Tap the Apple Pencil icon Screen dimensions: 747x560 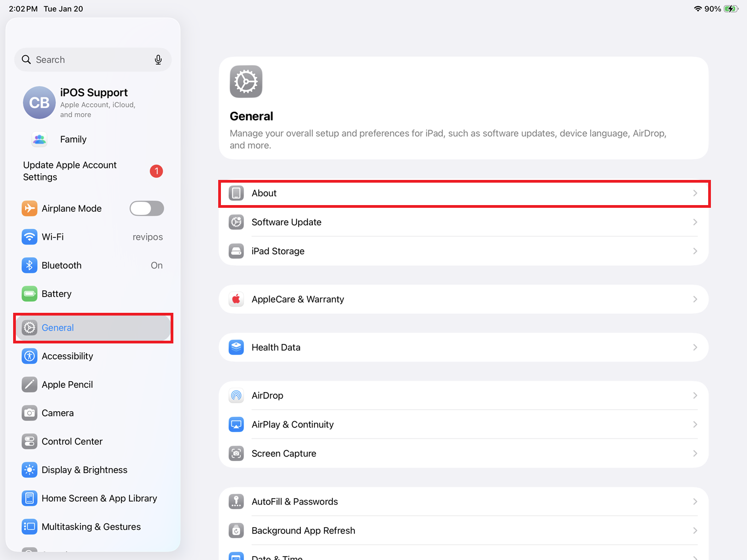30,384
